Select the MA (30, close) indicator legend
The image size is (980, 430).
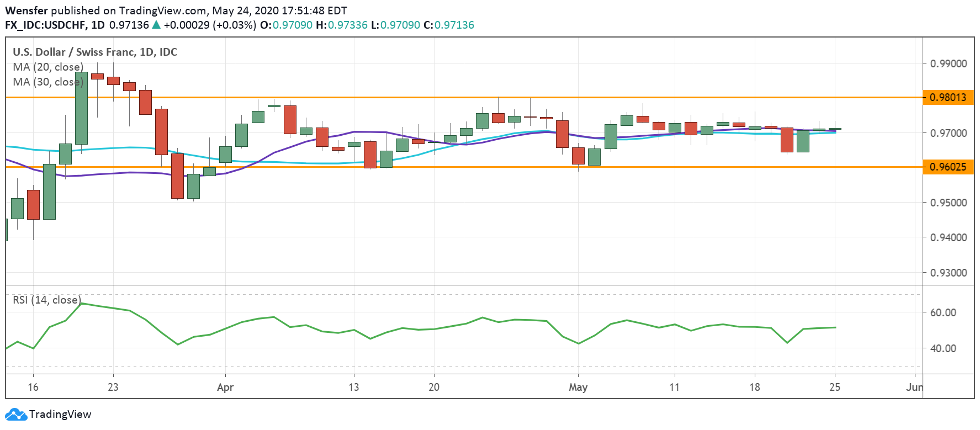click(48, 82)
